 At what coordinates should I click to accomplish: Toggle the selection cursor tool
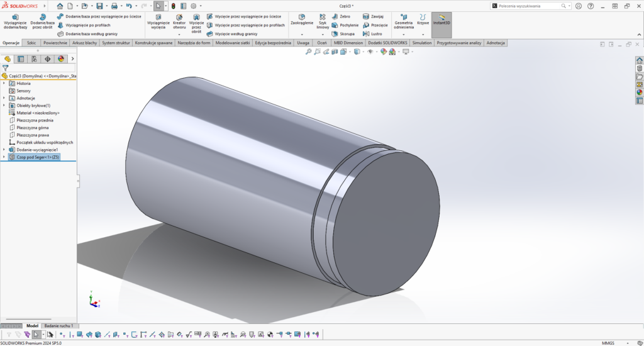[158, 6]
